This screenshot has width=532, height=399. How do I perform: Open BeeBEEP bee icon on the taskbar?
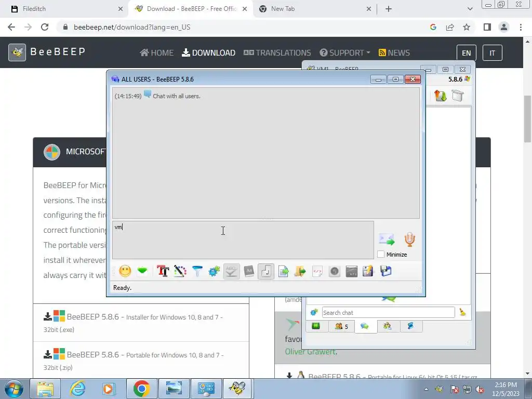click(x=237, y=389)
